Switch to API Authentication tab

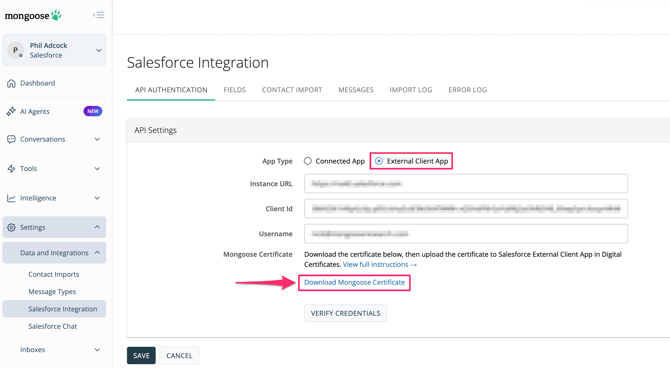tap(171, 90)
